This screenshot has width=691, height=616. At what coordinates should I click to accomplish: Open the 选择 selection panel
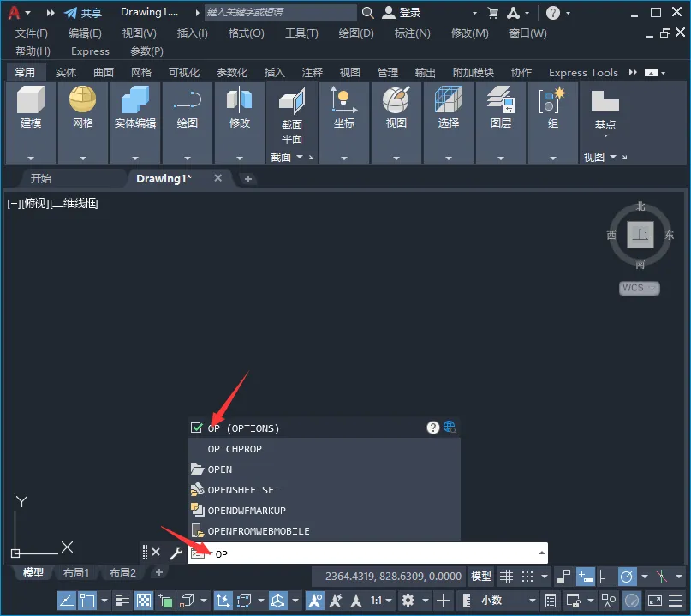pos(448,123)
